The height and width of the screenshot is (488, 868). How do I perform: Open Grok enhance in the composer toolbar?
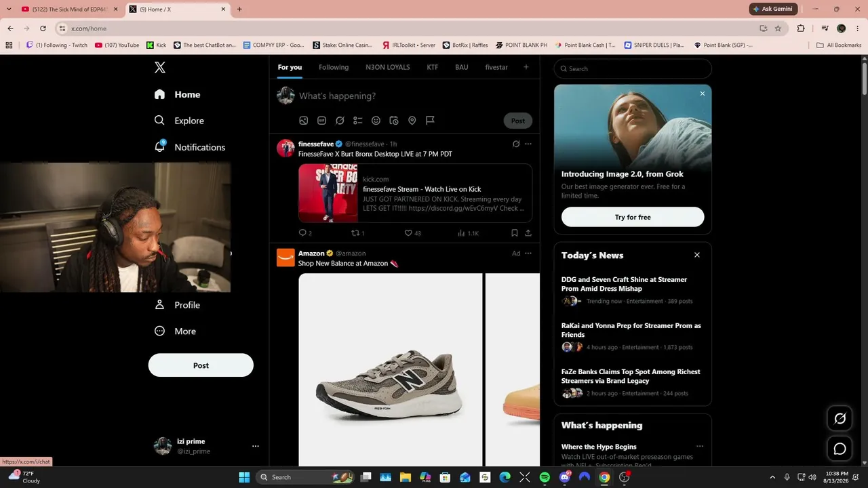[340, 121]
